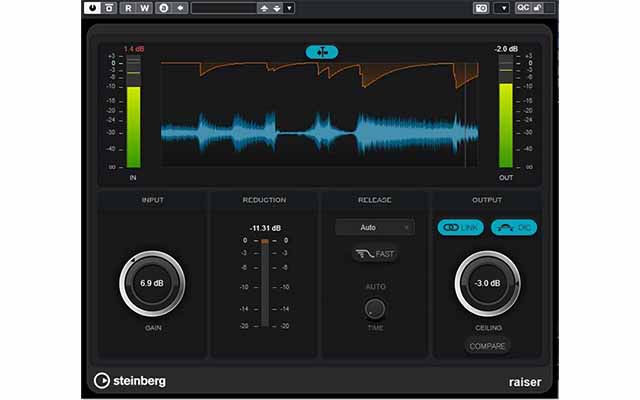
Task: Click the bypass effect button
Action: pyautogui.click(x=109, y=8)
